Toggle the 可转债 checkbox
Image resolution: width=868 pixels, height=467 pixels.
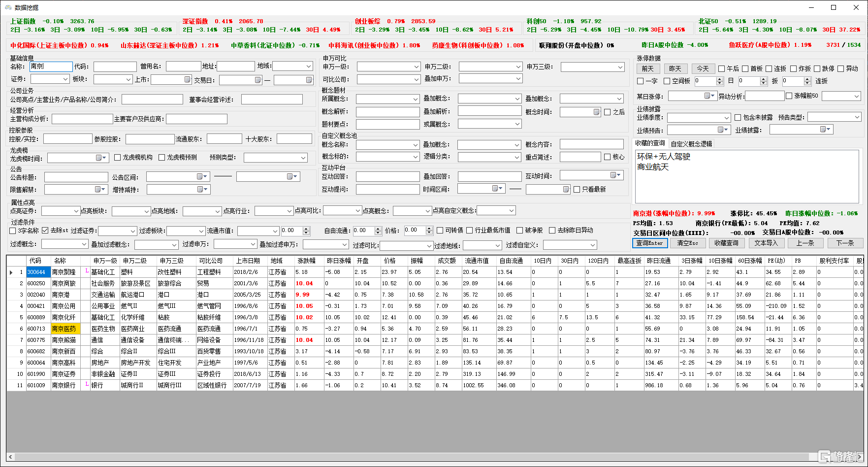pos(440,231)
